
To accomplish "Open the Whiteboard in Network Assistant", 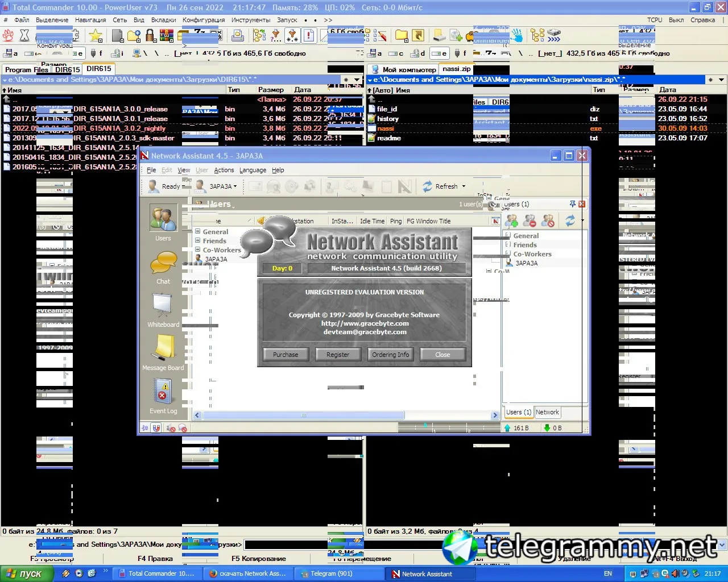I will coord(163,310).
